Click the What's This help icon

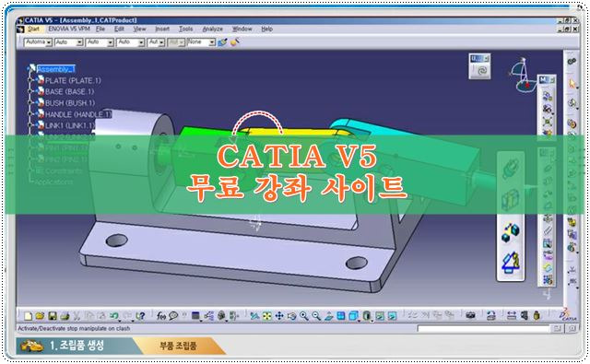click(x=140, y=316)
